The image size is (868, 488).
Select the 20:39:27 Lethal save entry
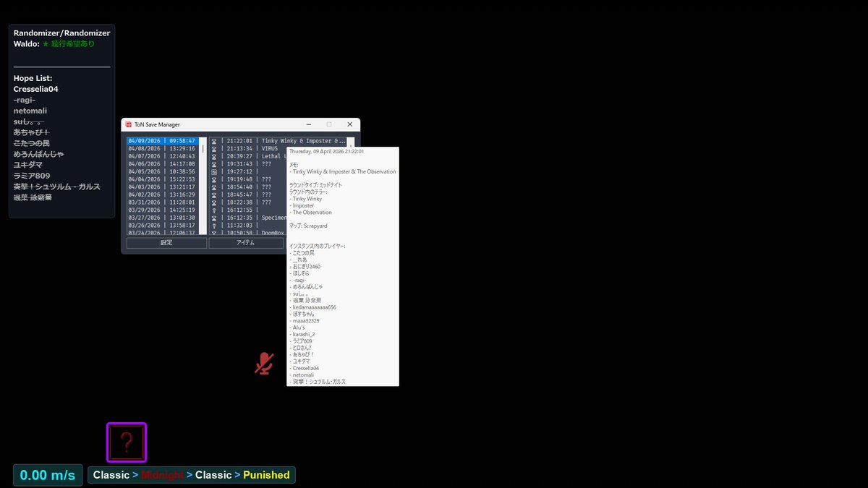(x=248, y=156)
